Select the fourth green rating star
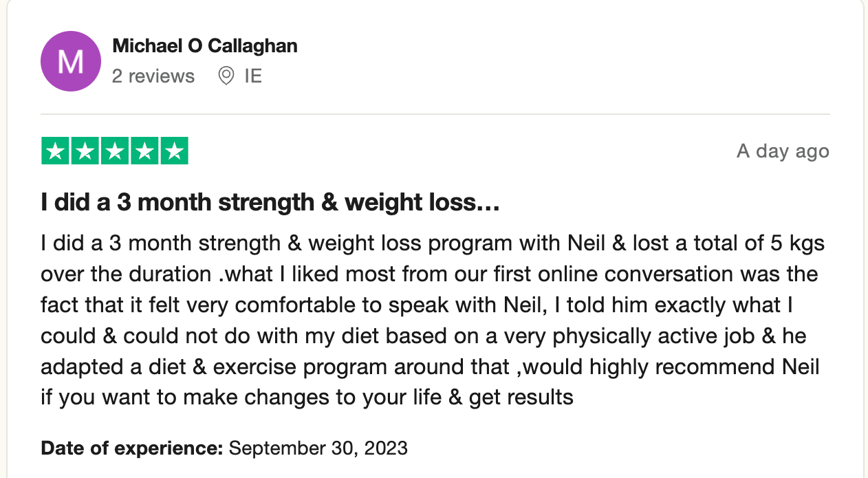 144,151
